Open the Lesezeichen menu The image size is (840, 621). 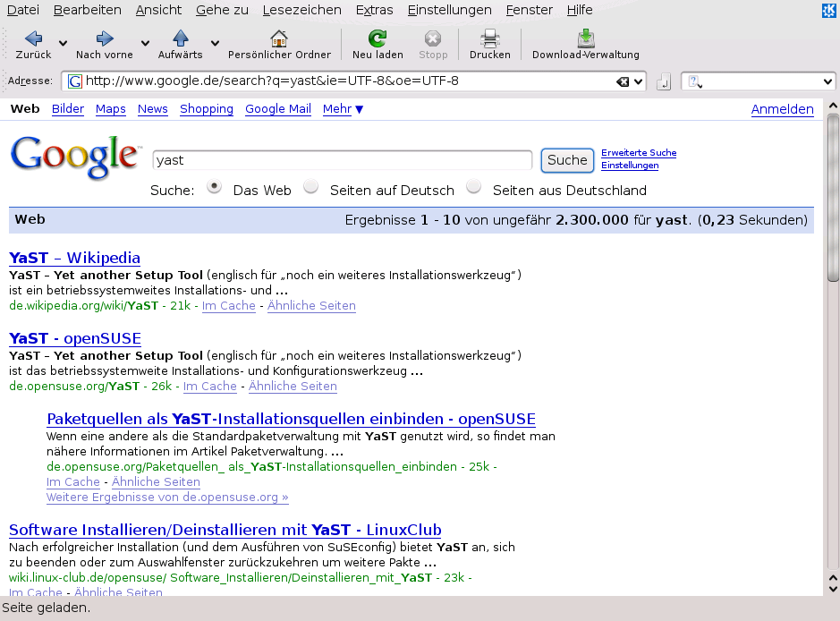[301, 10]
